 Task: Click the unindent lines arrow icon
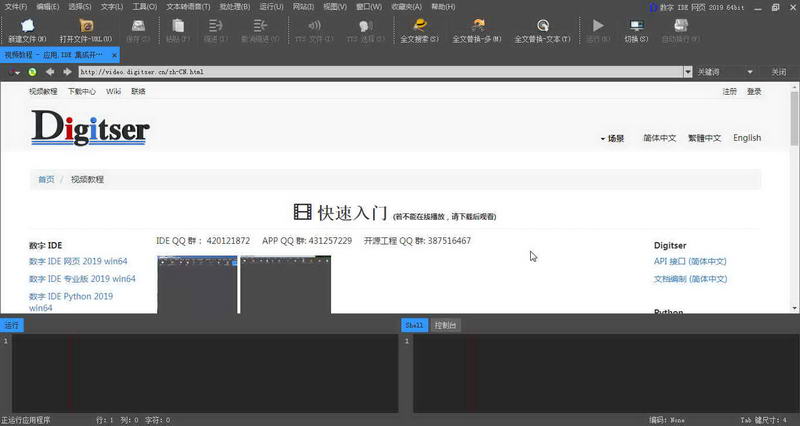click(x=260, y=25)
